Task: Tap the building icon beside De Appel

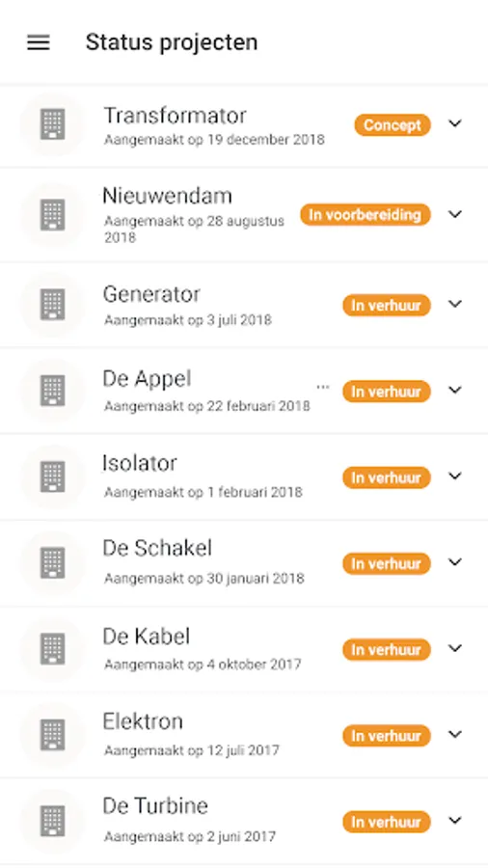Action: tap(53, 391)
